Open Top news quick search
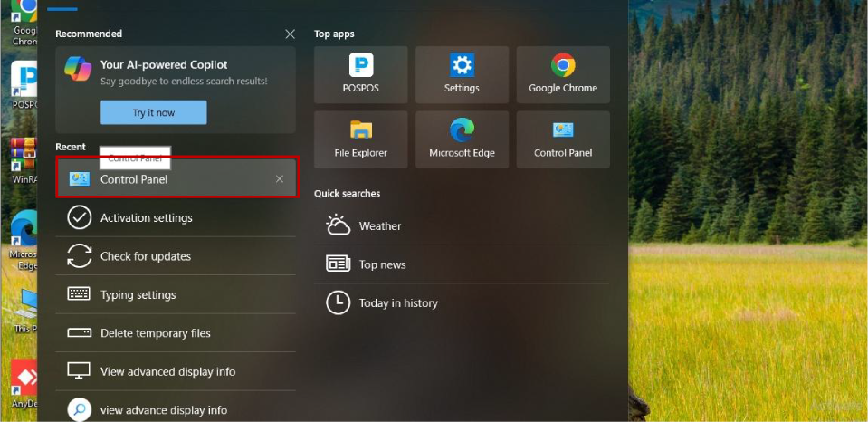868x422 pixels. pyautogui.click(x=382, y=264)
